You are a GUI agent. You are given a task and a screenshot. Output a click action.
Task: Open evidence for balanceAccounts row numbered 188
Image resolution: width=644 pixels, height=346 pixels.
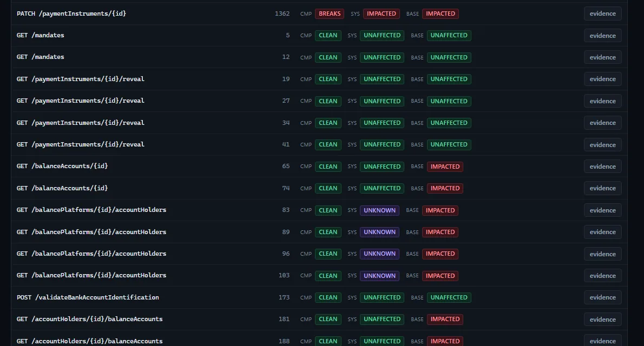click(x=602, y=341)
